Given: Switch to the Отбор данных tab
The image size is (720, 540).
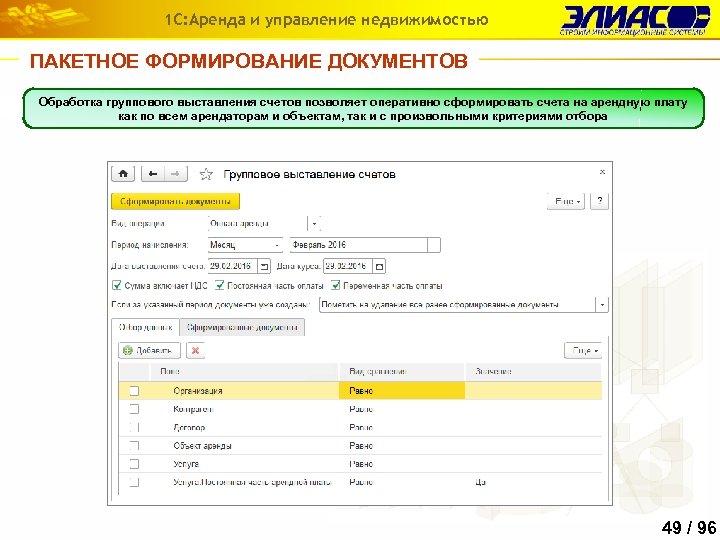Looking at the screenshot, I should tap(146, 327).
